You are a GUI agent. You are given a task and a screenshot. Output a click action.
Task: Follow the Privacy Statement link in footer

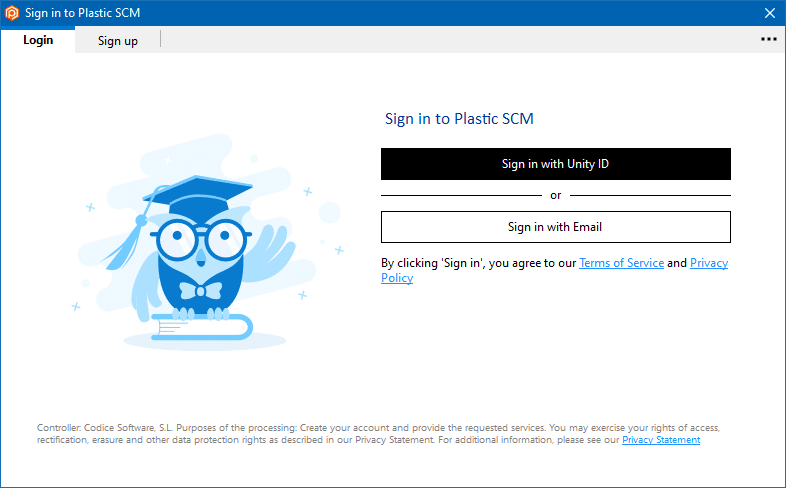pyautogui.click(x=661, y=440)
